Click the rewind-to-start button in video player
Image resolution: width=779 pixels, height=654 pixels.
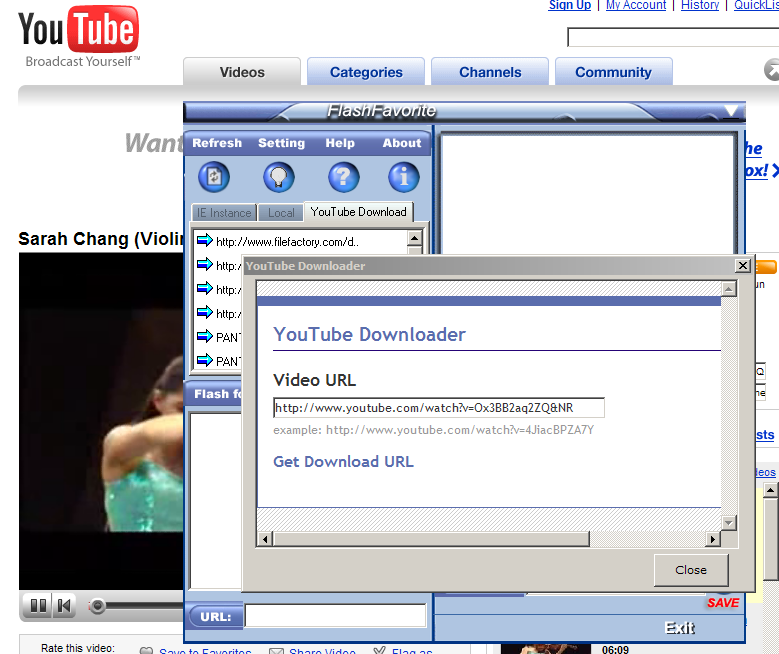tap(64, 606)
